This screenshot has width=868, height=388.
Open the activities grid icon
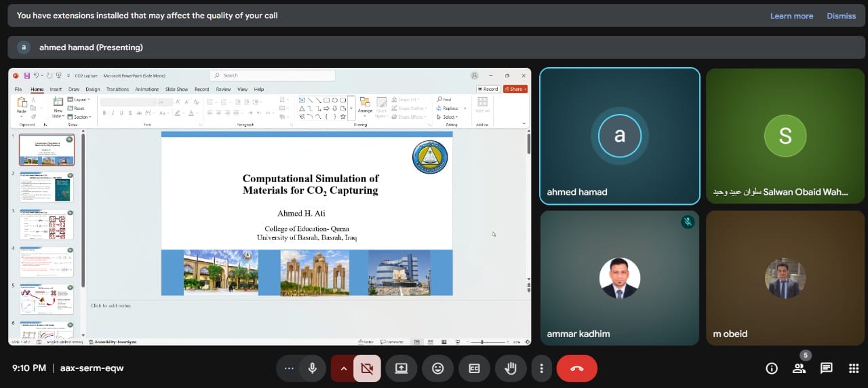tap(854, 368)
